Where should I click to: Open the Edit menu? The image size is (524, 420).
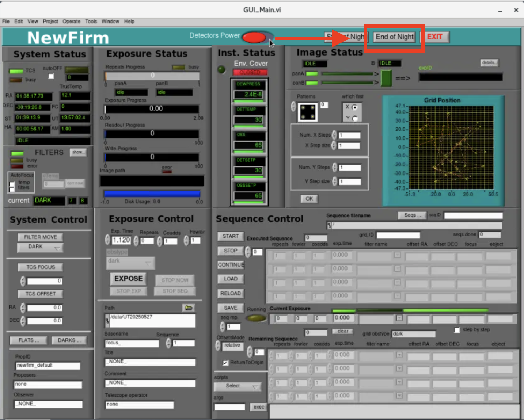pyautogui.click(x=19, y=22)
